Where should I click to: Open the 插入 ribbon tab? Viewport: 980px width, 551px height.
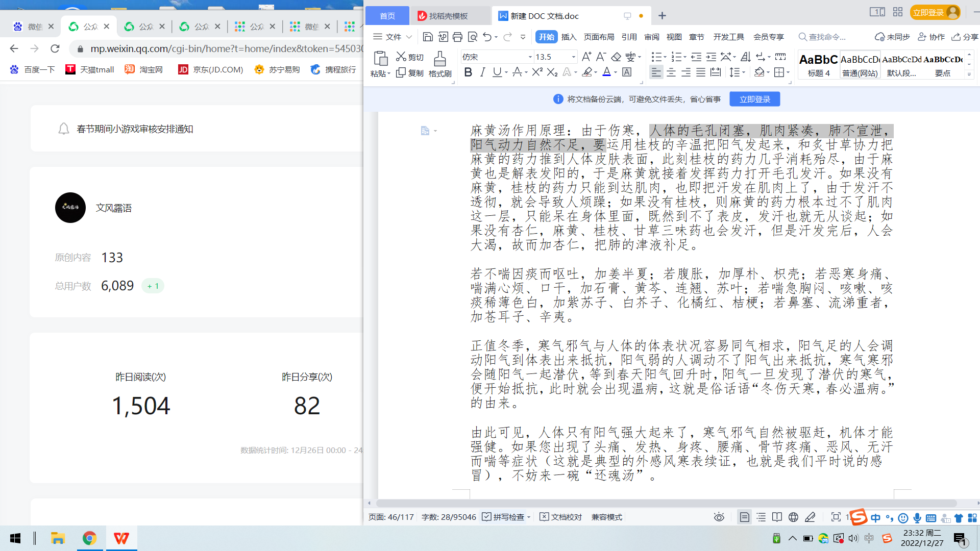pyautogui.click(x=569, y=37)
